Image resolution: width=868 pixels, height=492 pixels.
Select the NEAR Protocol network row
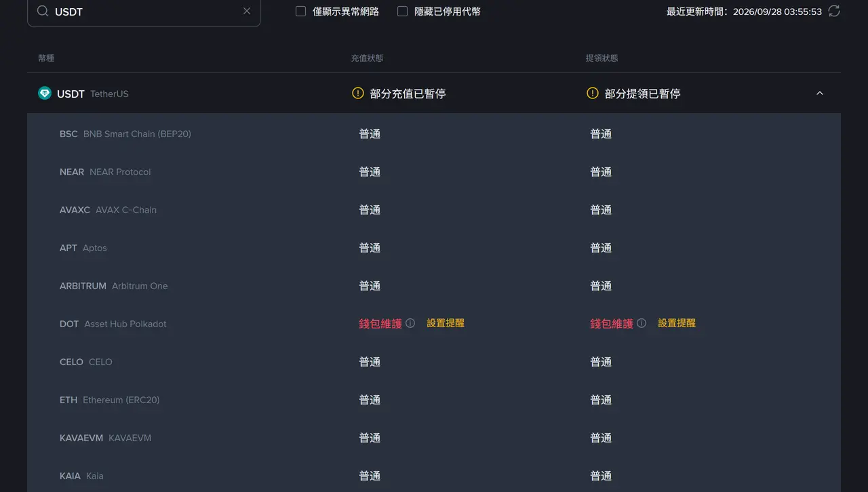(434, 172)
